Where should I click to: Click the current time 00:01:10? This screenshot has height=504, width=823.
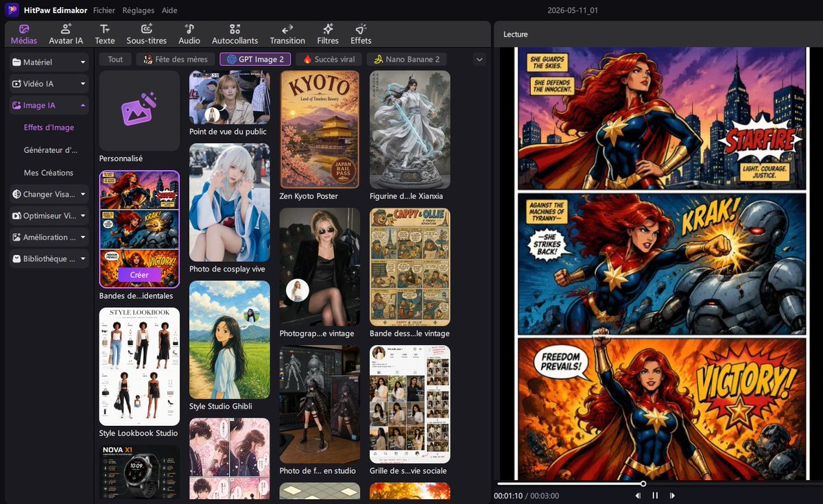point(508,496)
